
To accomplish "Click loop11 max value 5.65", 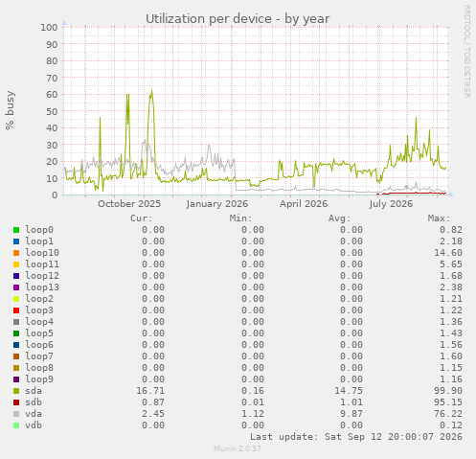I will (x=451, y=264).
